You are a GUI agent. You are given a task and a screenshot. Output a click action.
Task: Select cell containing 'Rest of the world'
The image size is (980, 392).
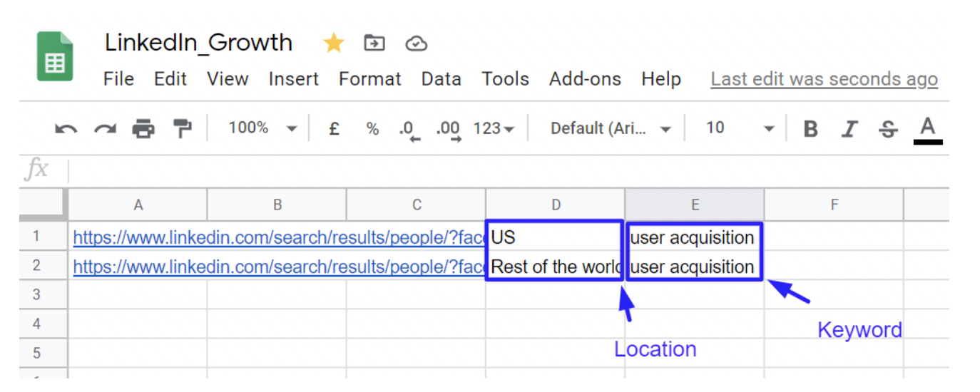point(555,266)
